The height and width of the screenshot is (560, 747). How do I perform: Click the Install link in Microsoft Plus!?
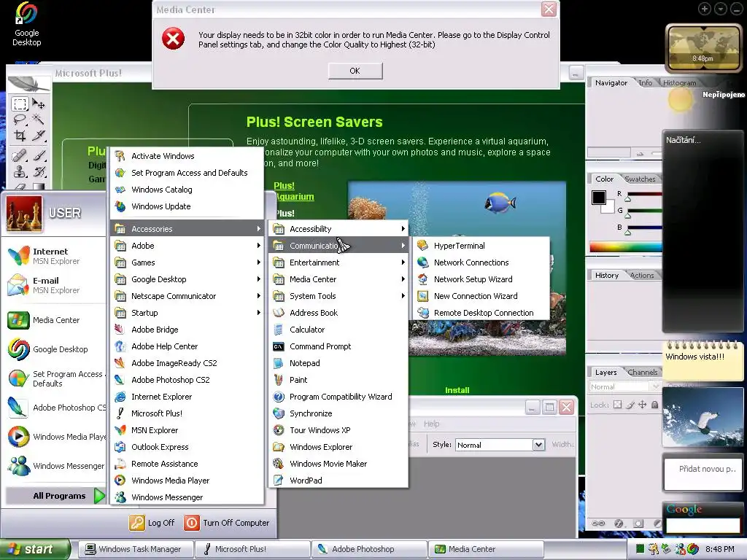(457, 390)
